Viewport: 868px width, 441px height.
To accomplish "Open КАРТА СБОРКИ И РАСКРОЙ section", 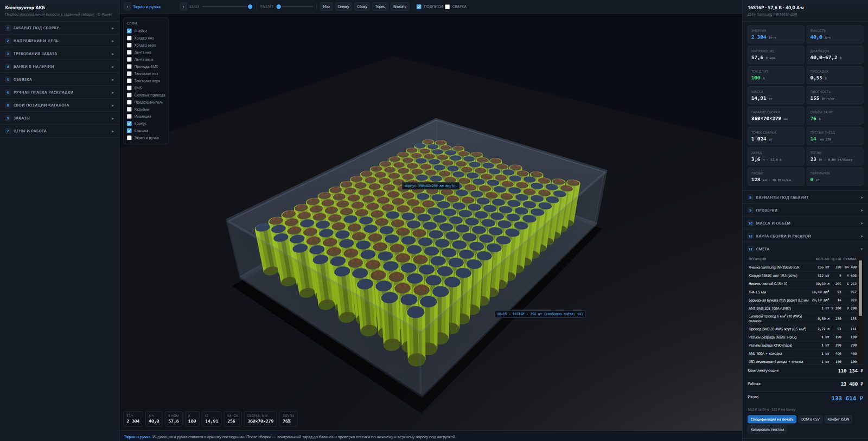I will pyautogui.click(x=805, y=236).
